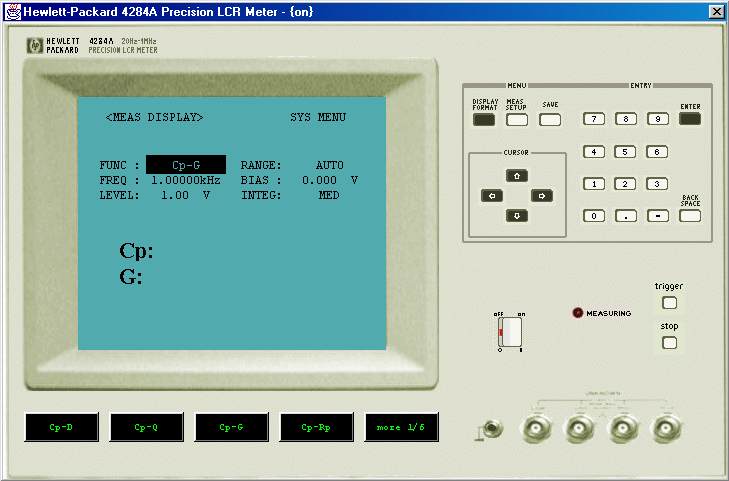
Task: Click the Cp: reading label
Action: coord(136,250)
